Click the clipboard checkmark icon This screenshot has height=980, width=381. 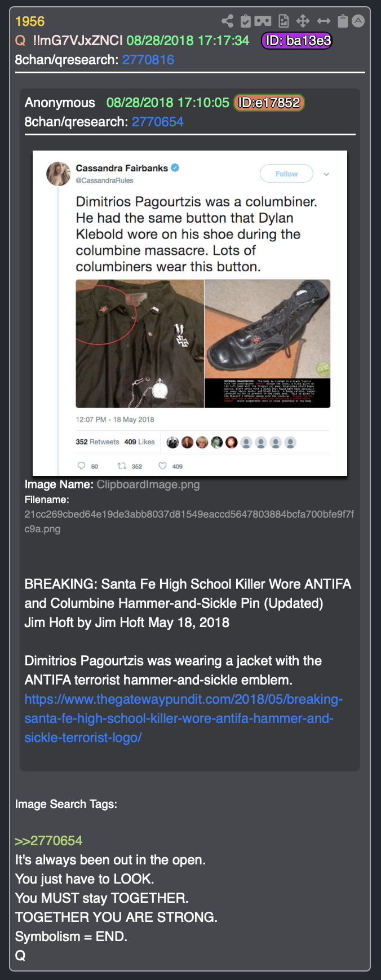click(x=245, y=21)
